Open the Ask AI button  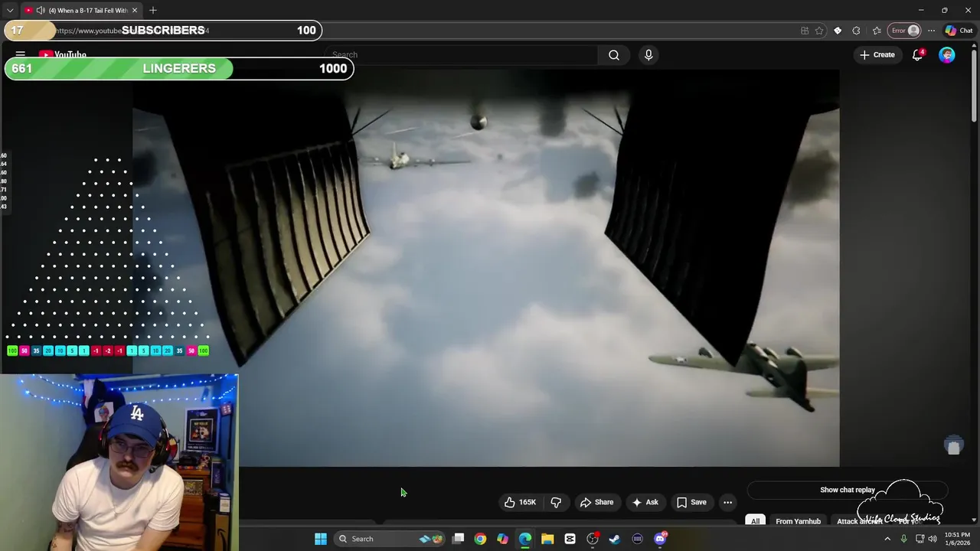645,502
